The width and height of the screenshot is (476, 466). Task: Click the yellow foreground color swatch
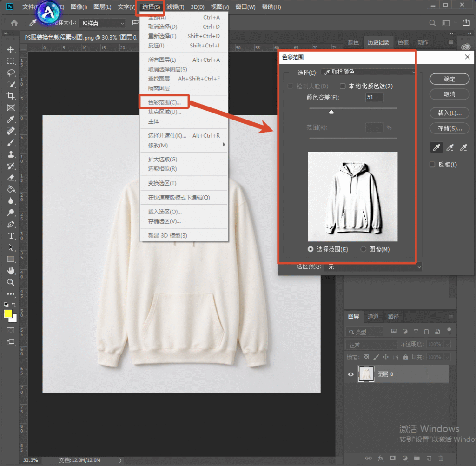[x=8, y=314]
